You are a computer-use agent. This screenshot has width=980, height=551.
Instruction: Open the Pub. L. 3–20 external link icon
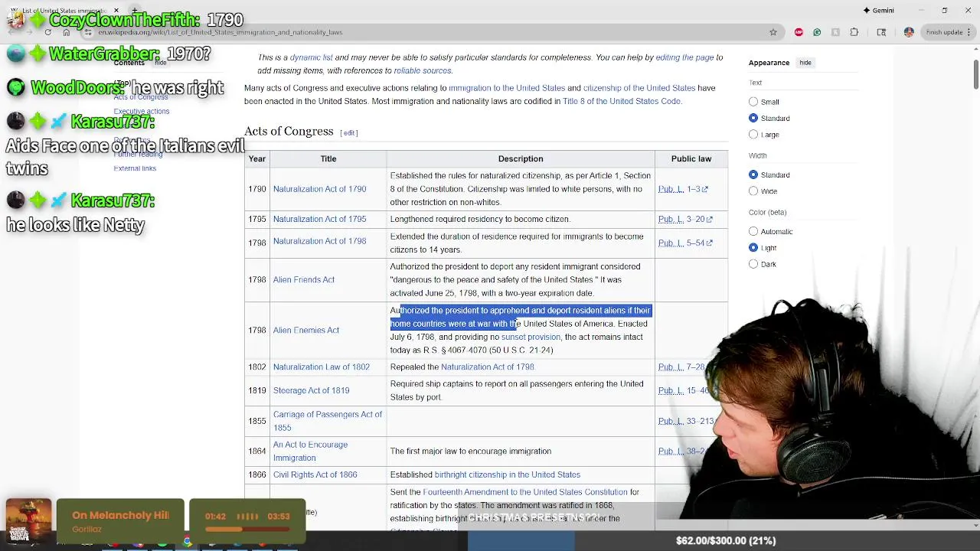click(710, 220)
